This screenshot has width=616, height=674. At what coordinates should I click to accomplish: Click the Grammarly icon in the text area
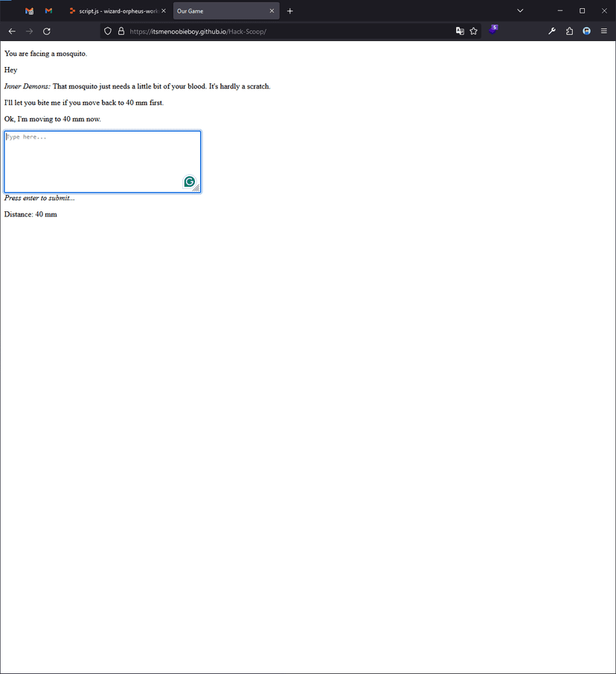pos(190,182)
